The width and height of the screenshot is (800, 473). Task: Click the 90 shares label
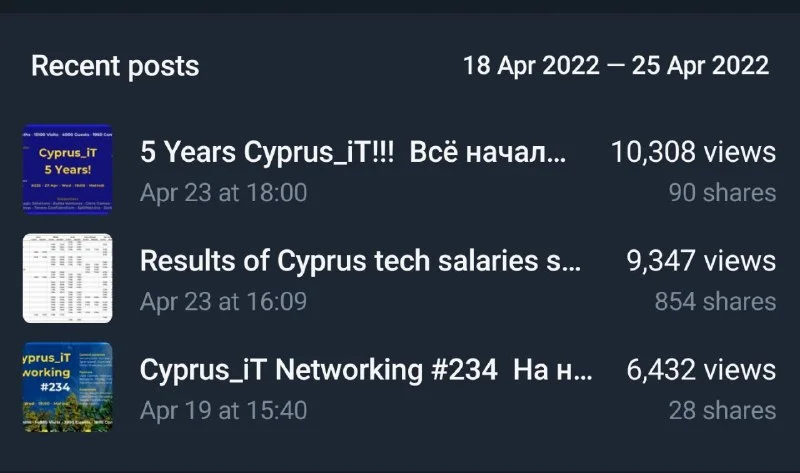722,192
